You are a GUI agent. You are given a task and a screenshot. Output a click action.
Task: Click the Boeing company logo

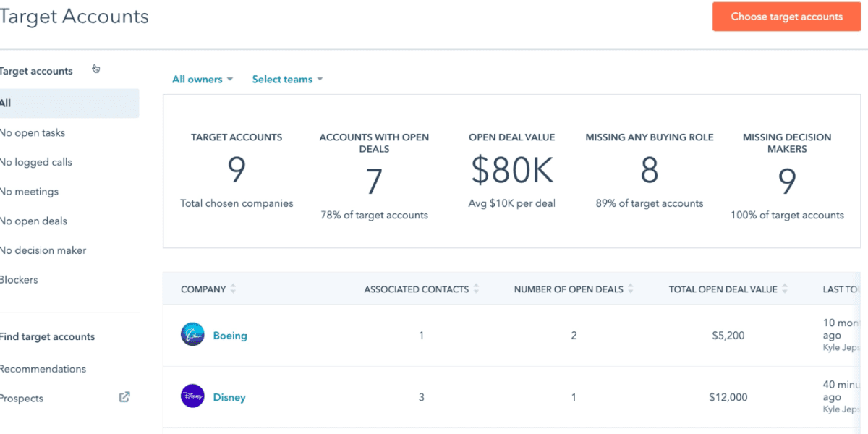pyautogui.click(x=192, y=333)
